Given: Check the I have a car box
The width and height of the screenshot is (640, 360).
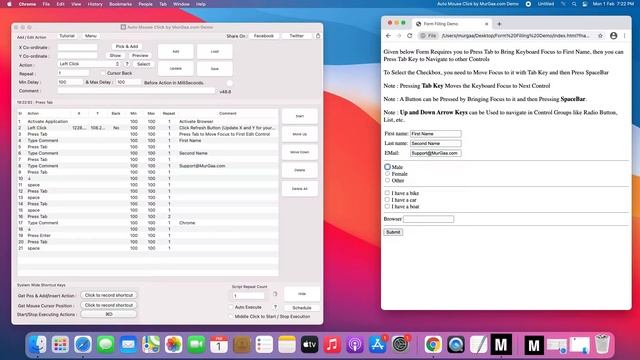Looking at the screenshot, I should click(x=387, y=200).
